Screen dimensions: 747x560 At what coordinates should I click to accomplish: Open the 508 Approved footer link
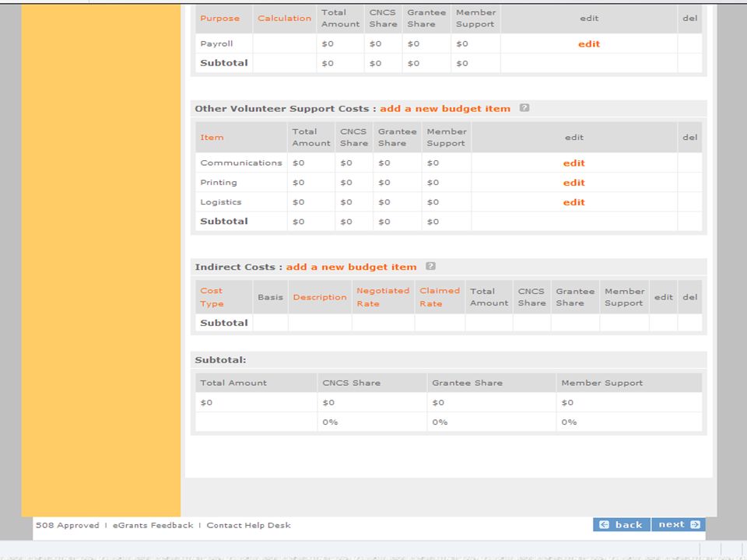tap(67, 525)
